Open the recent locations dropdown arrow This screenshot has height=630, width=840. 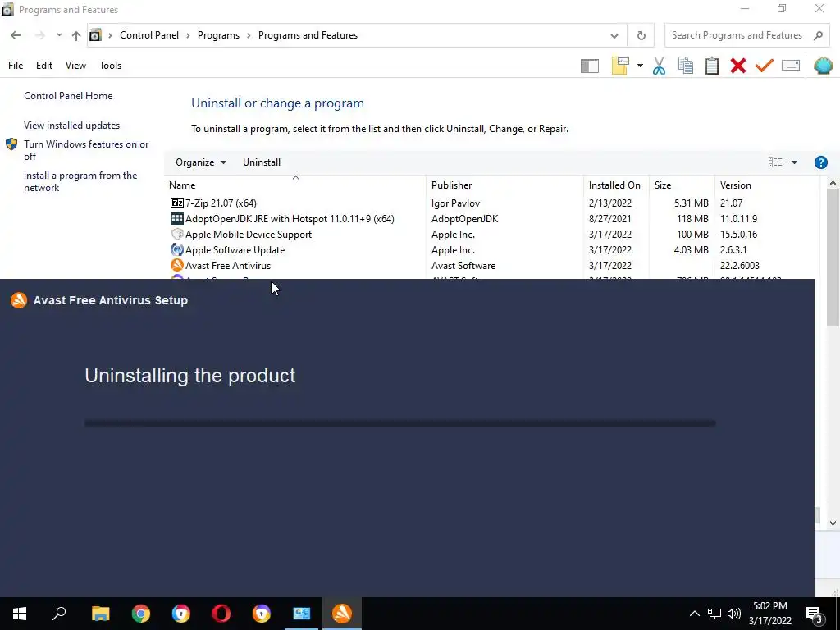[x=59, y=35]
